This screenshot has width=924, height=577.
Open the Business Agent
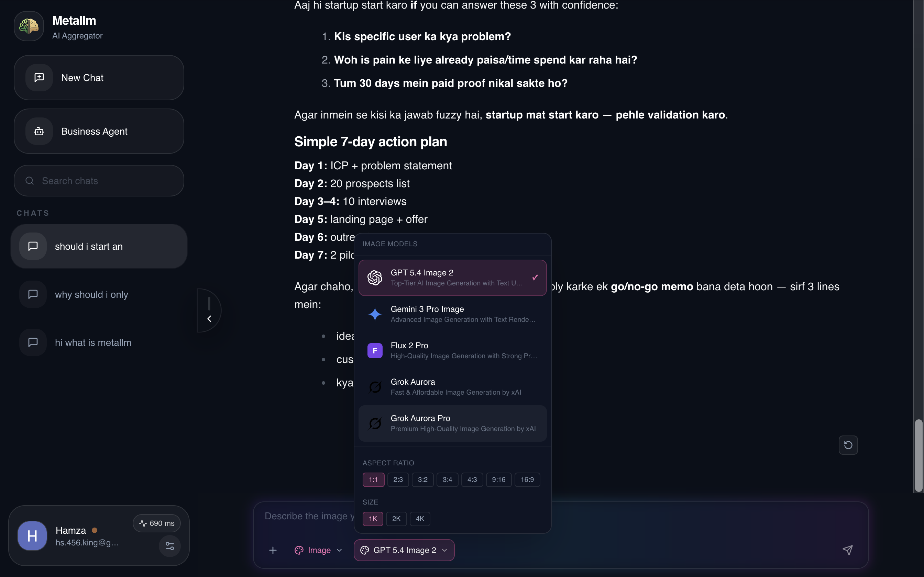[99, 131]
